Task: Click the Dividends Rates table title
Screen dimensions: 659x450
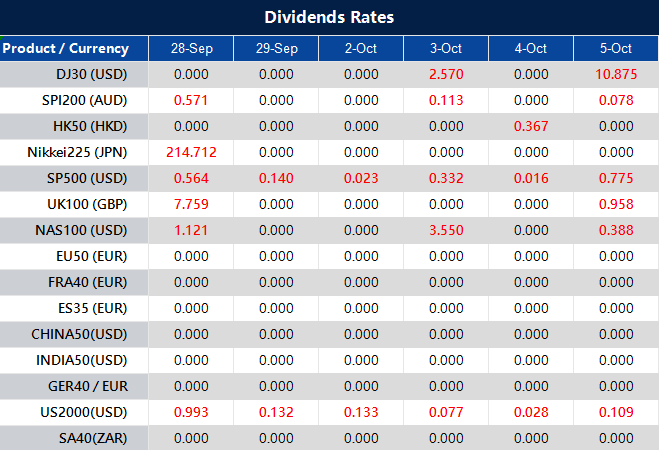Action: (329, 17)
